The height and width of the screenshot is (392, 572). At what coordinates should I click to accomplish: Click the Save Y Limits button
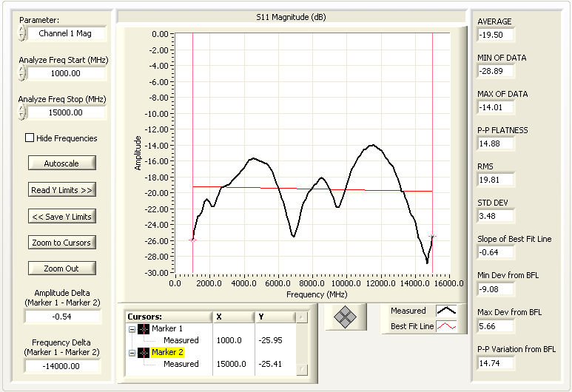click(x=61, y=216)
